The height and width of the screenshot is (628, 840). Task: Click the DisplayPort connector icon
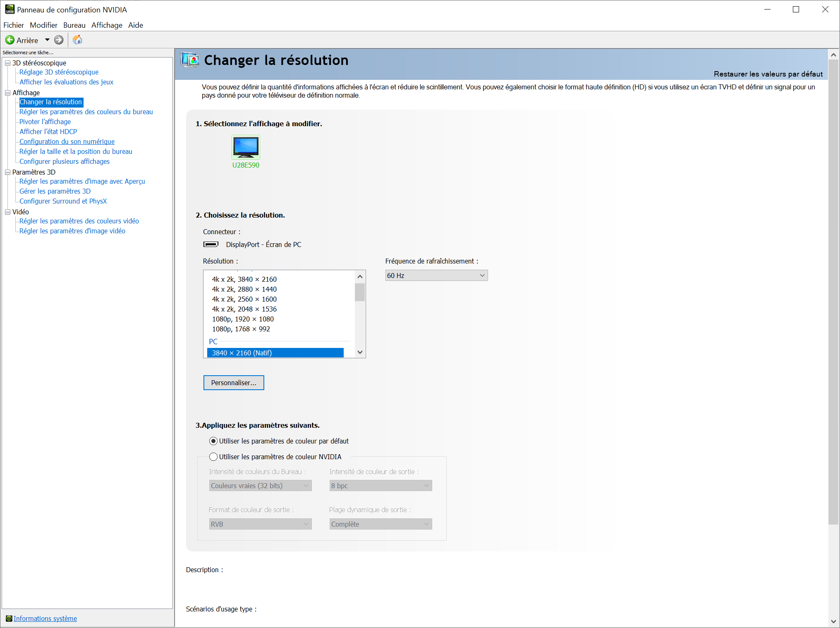click(x=211, y=244)
